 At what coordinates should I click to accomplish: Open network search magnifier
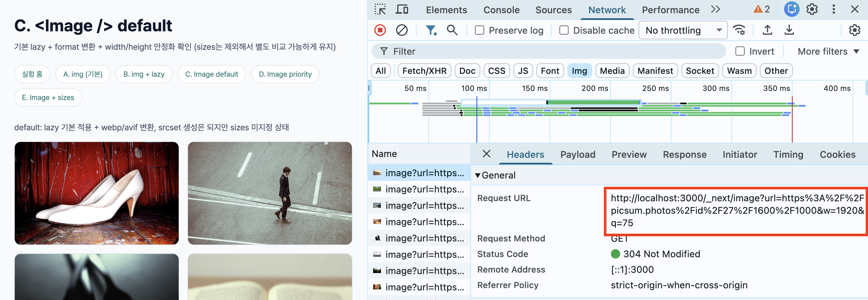click(x=452, y=30)
